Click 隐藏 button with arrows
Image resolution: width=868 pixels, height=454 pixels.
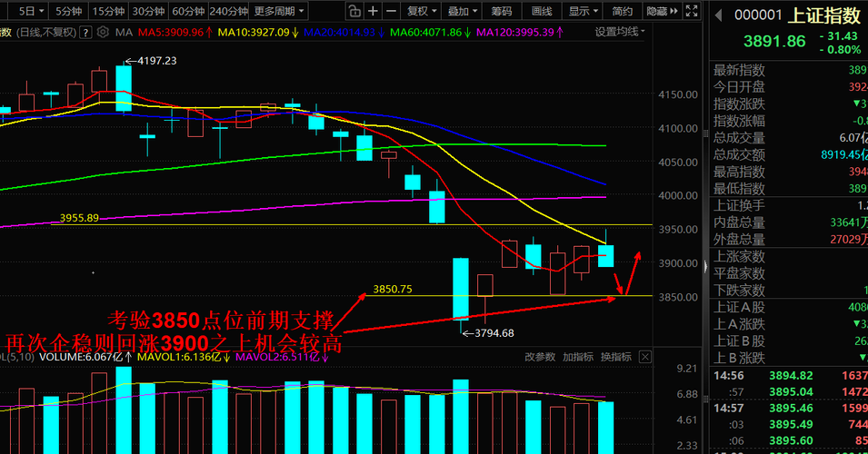(662, 11)
